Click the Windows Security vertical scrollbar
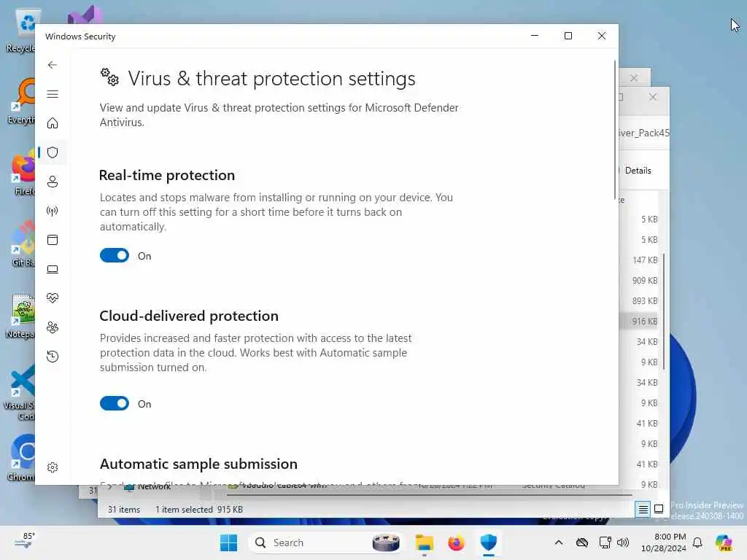 pos(615,130)
